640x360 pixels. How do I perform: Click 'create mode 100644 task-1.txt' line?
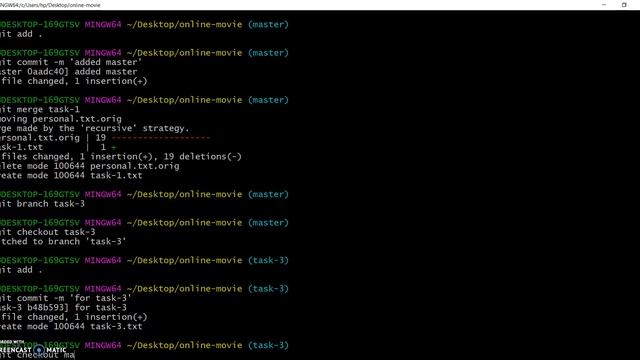click(x=71, y=176)
